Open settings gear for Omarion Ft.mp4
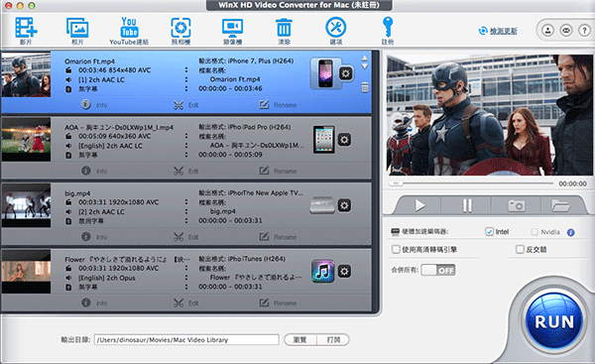The image size is (595, 364). point(345,73)
